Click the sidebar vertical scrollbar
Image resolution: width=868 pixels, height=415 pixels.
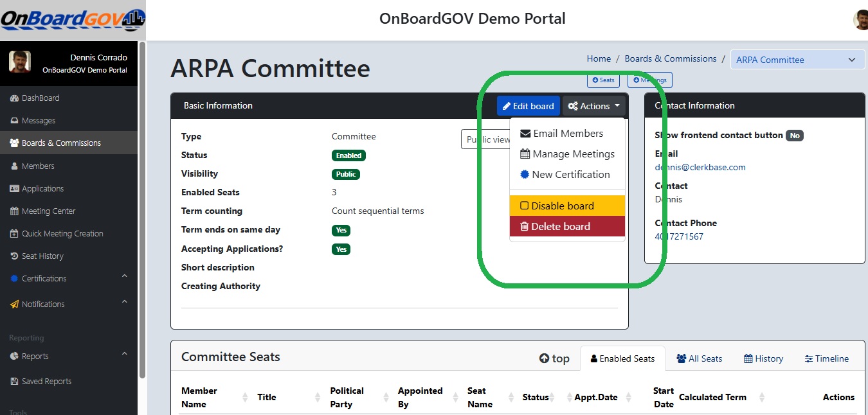pos(142,209)
